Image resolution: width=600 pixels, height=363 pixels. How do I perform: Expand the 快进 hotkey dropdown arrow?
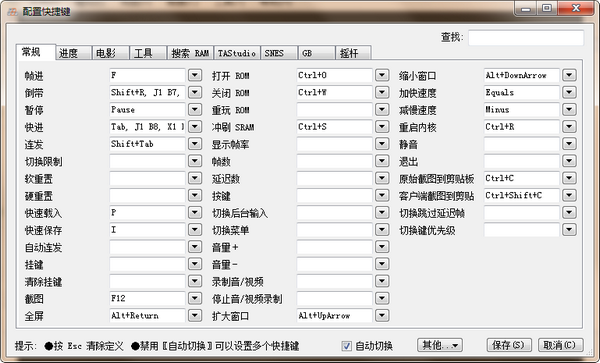click(x=195, y=127)
